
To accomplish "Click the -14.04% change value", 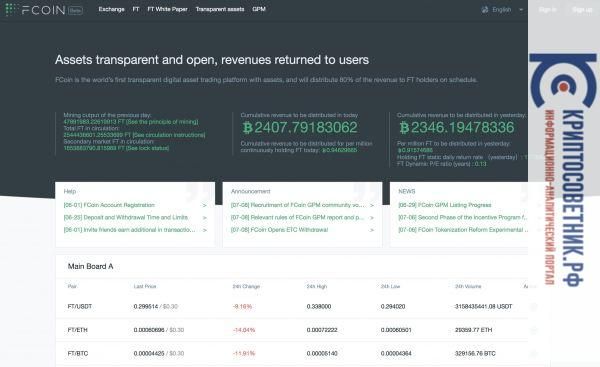I will coord(244,330).
